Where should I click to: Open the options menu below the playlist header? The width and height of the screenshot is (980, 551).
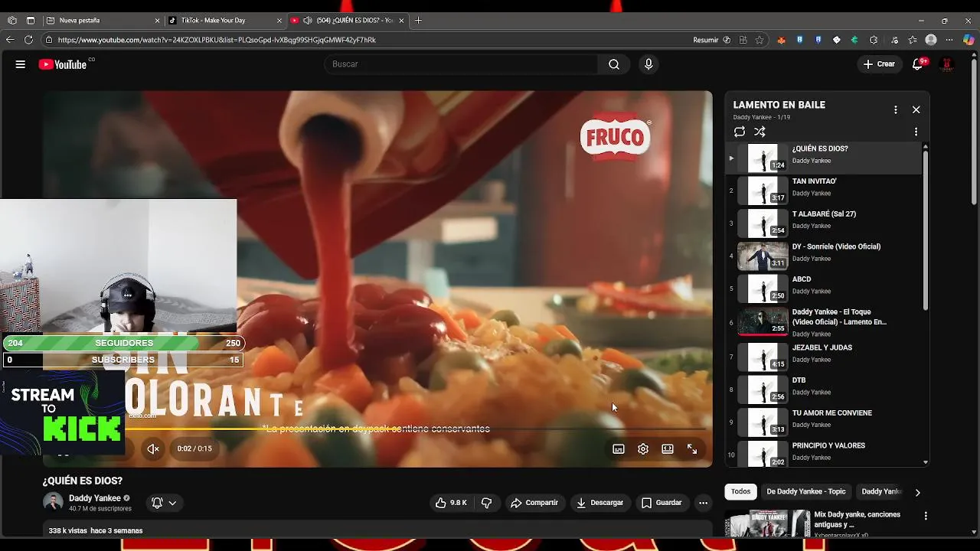916,132
